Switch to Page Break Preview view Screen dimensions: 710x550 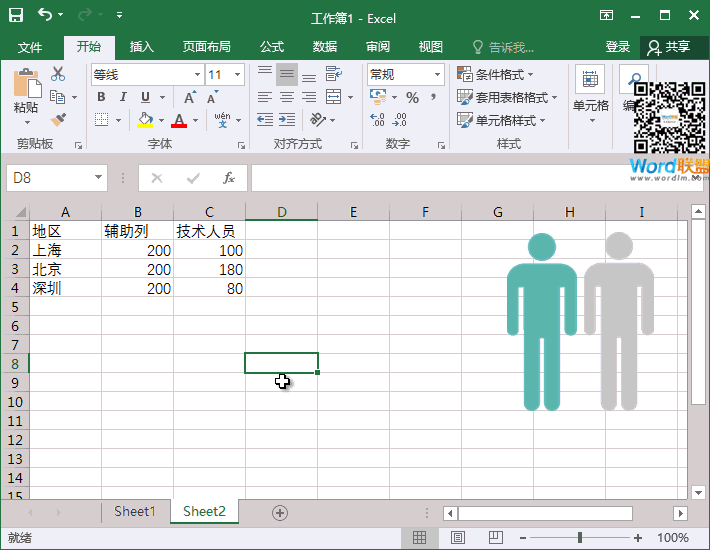496,538
